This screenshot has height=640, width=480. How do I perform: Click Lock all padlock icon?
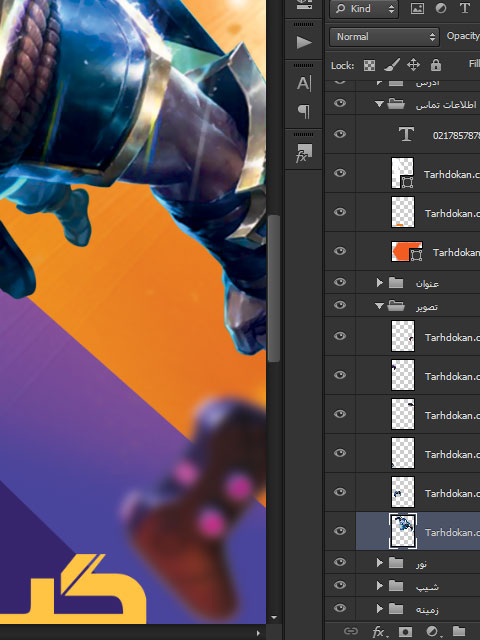click(436, 65)
